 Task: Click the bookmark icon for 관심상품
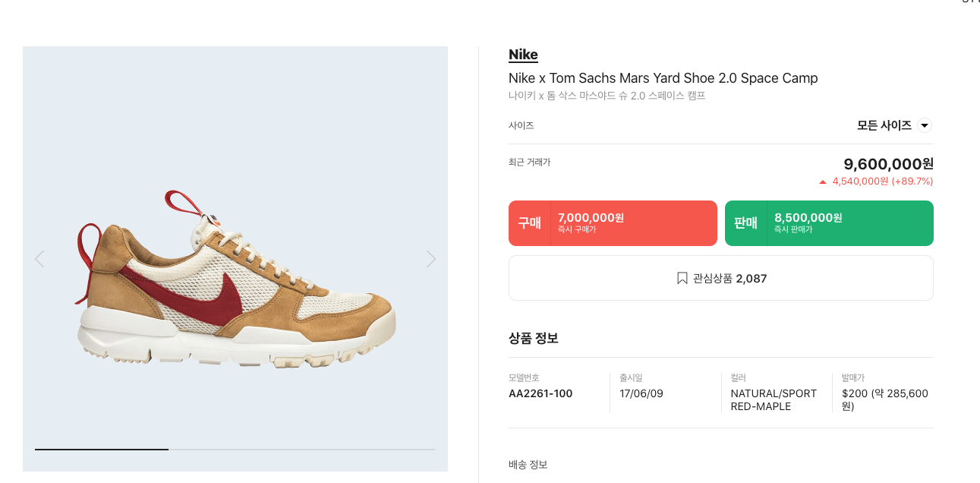[682, 278]
